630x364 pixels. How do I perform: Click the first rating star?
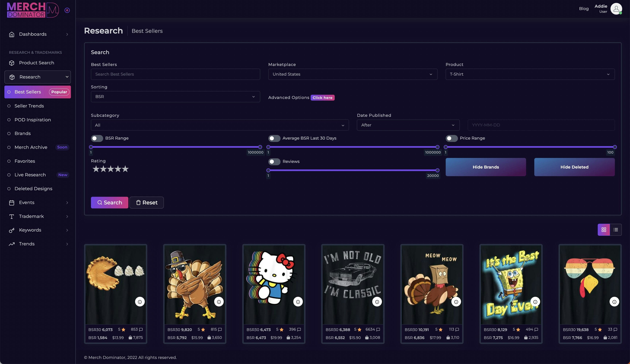[96, 169]
